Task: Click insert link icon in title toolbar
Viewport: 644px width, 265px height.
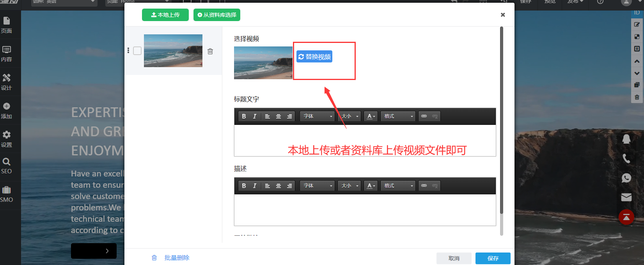Action: (424, 116)
